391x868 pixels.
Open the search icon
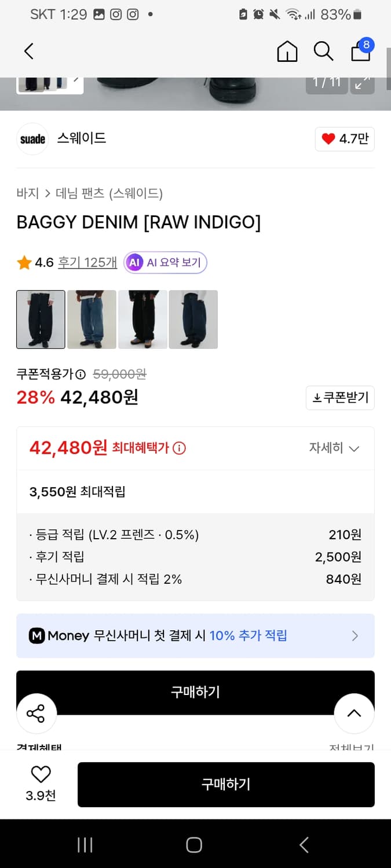(323, 51)
